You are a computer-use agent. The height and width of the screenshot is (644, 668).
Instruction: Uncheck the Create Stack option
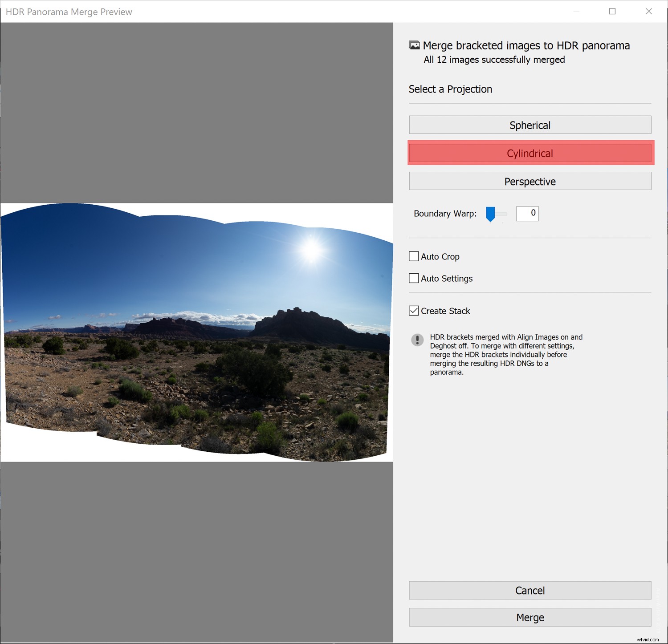(414, 311)
